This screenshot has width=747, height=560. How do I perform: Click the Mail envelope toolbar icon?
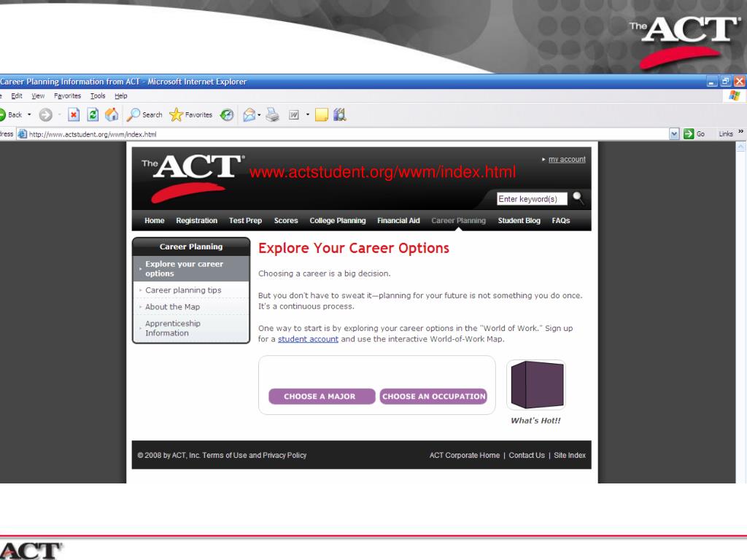[x=249, y=114]
